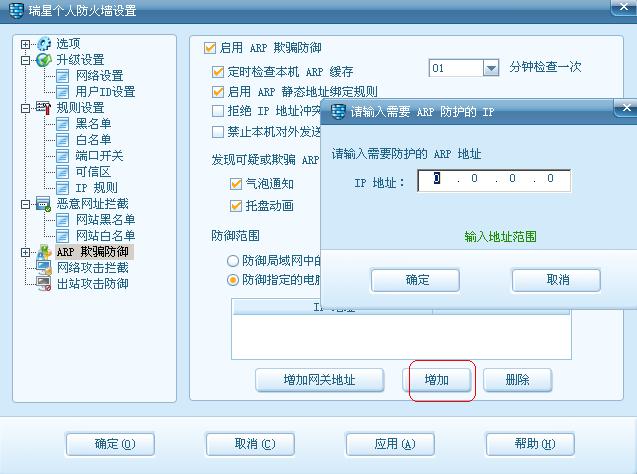Collapse the 恶意网址拦截 tree node
This screenshot has height=474, width=637.
click(25, 204)
